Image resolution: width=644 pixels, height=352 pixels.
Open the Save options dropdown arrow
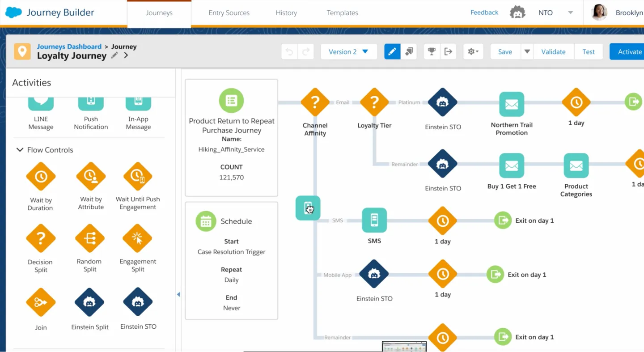(527, 52)
